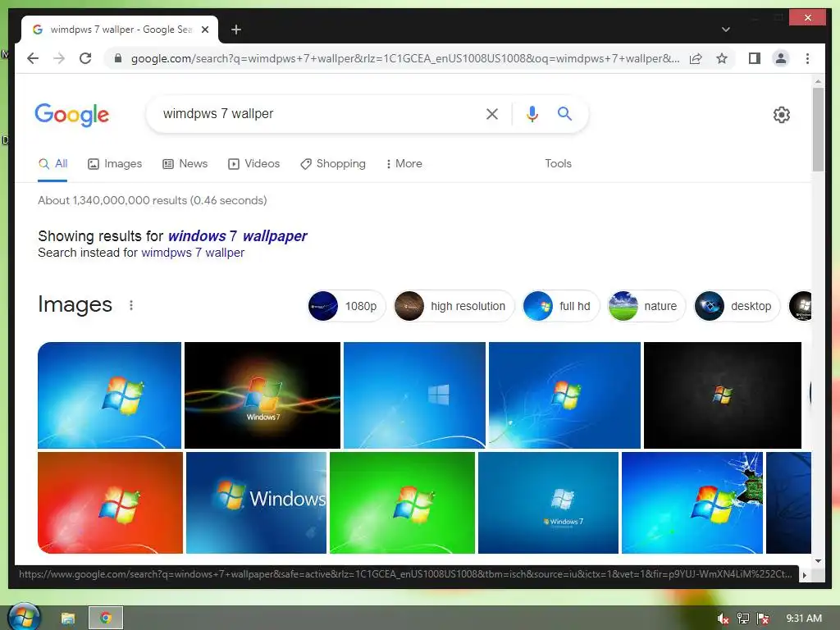Go back to the previous page
Screen dimensions: 840x630
pos(33,58)
